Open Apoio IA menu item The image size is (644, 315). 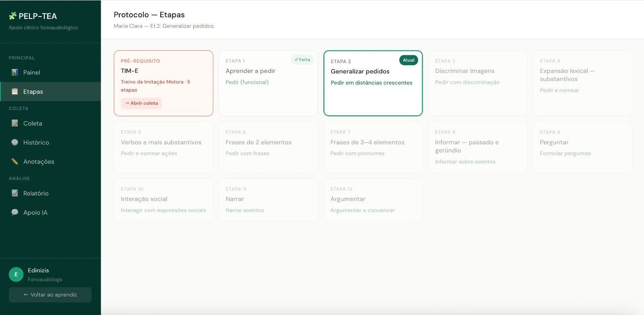pyautogui.click(x=50, y=212)
